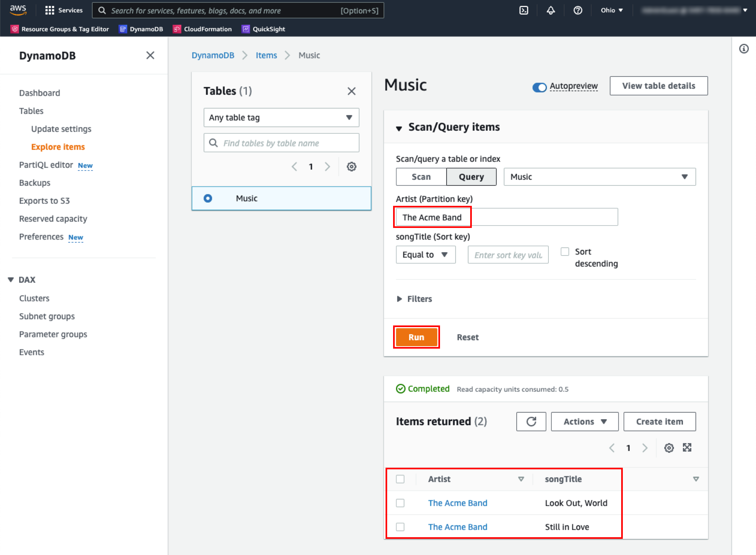Enable Sort descending checkbox

(x=565, y=252)
